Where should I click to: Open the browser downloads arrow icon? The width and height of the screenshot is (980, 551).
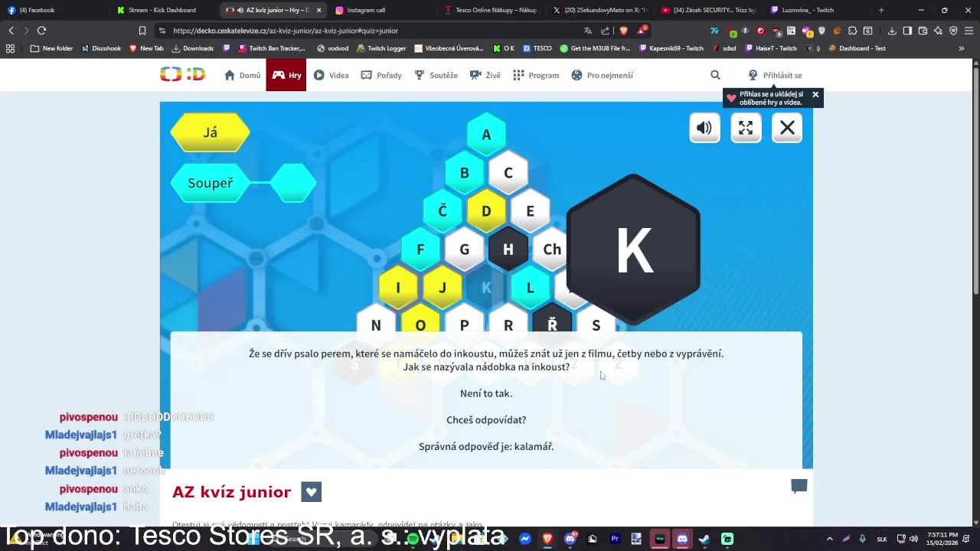click(x=892, y=31)
